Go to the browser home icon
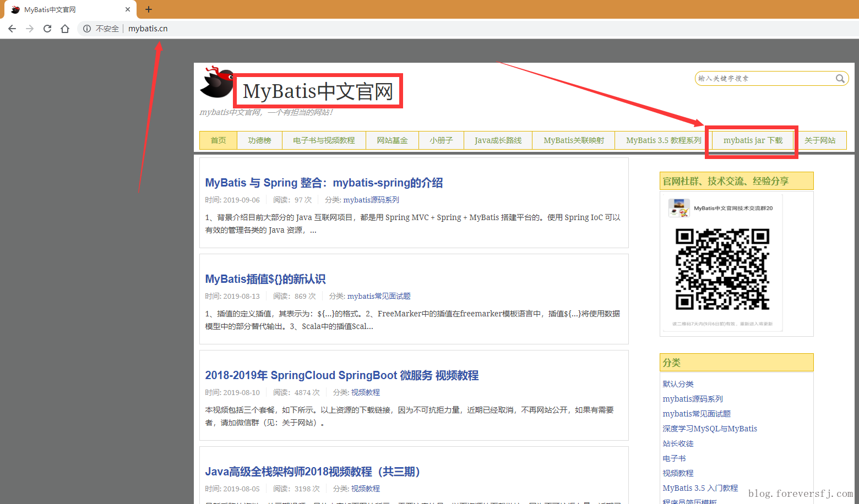 tap(65, 29)
